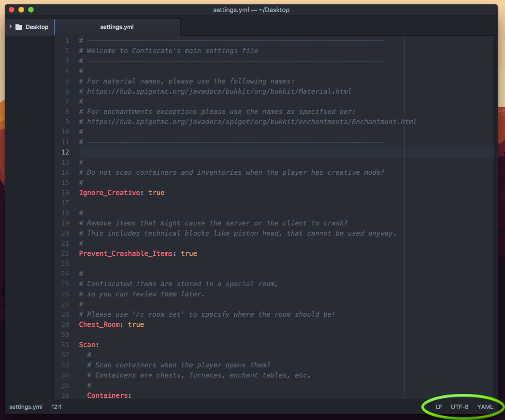Open the YAML grammar selector
The width and height of the screenshot is (505, 420).
point(485,407)
